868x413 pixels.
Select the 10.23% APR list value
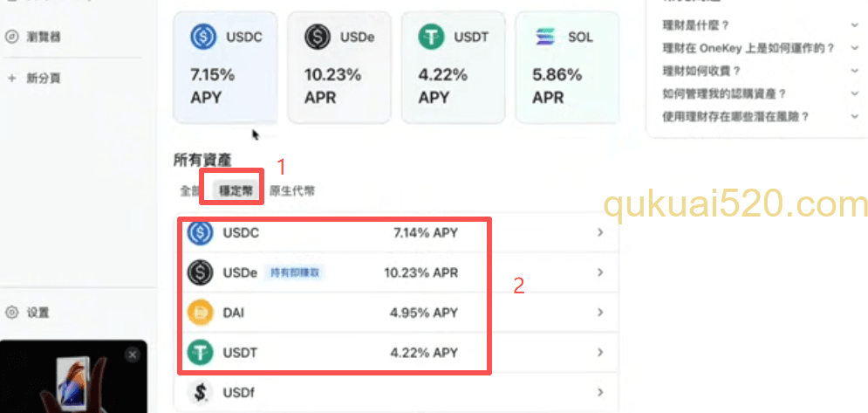(x=421, y=272)
